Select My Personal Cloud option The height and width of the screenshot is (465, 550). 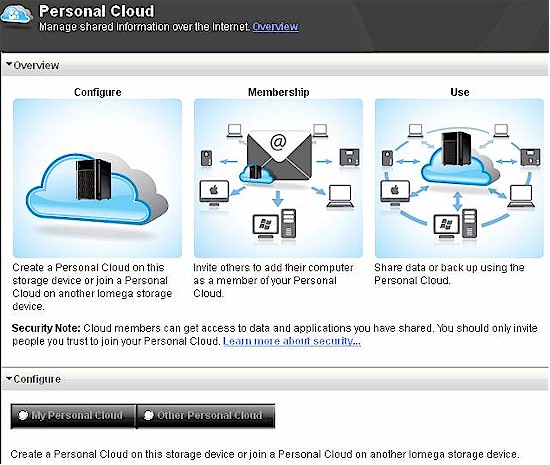pos(73,415)
